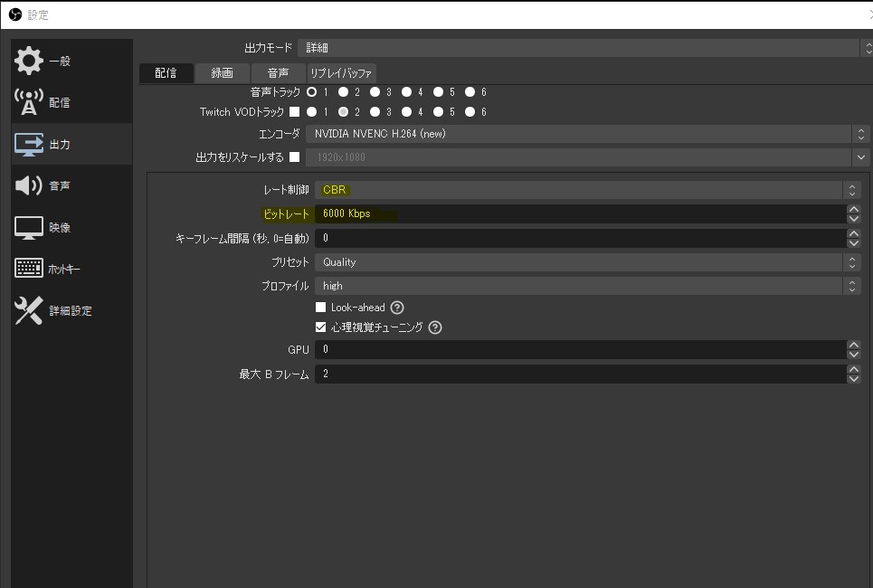Switch to the 録画 tab
Image resolution: width=873 pixels, height=588 pixels.
tap(222, 73)
